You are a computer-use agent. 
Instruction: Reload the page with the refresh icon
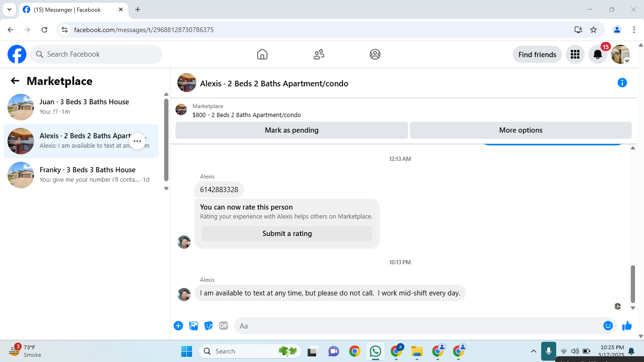pyautogui.click(x=44, y=30)
